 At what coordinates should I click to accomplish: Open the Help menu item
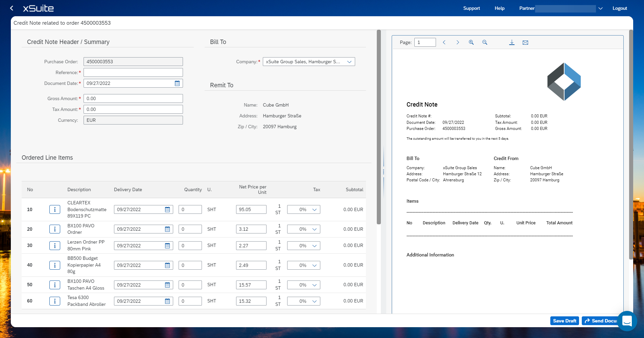[x=499, y=8]
